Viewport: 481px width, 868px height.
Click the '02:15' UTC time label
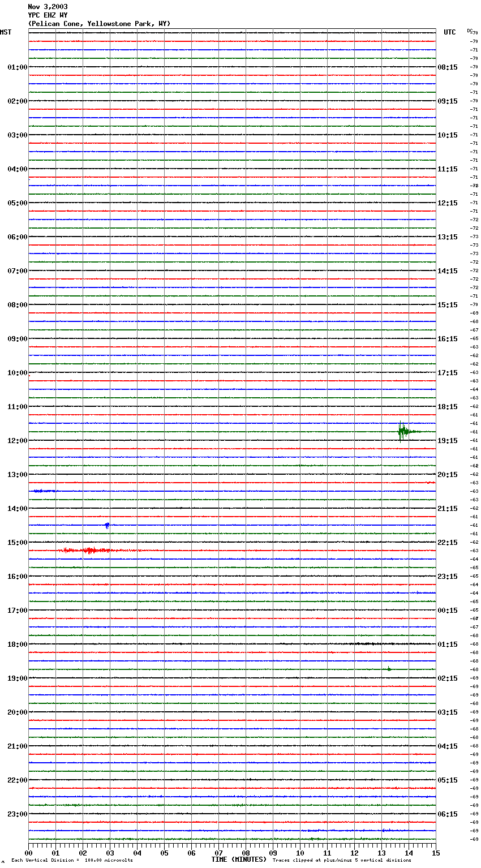[x=448, y=678]
